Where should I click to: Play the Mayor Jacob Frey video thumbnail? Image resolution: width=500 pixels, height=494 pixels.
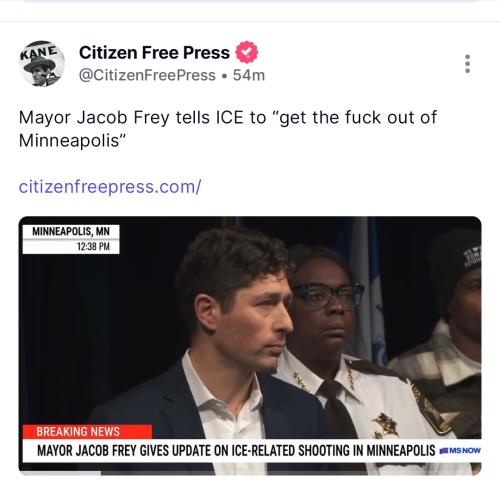click(x=250, y=345)
